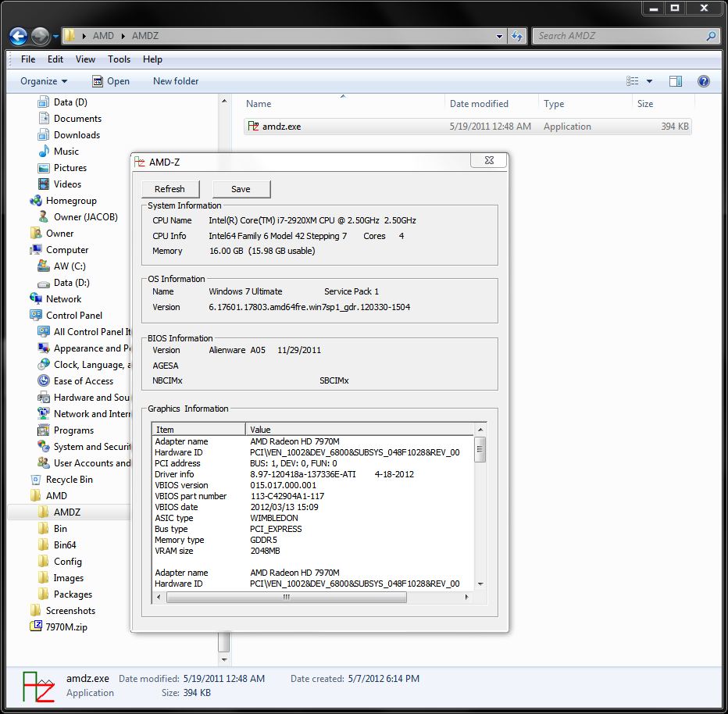Click the graphics list horizontal scrollbar thumb

(287, 597)
